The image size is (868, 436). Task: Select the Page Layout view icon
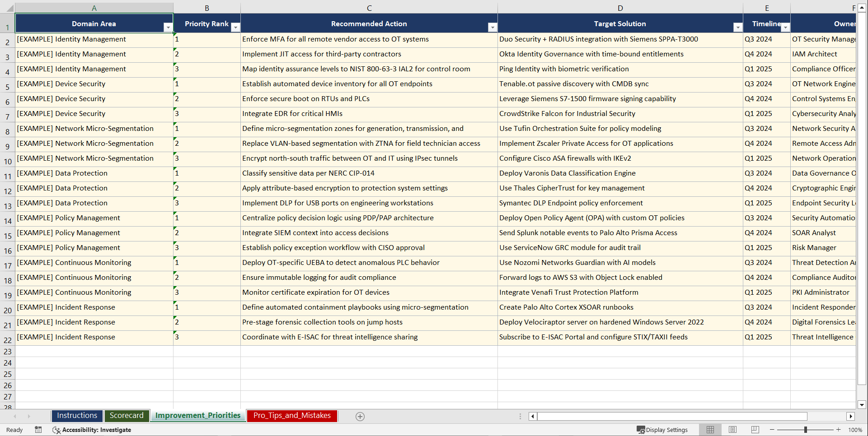pyautogui.click(x=732, y=430)
